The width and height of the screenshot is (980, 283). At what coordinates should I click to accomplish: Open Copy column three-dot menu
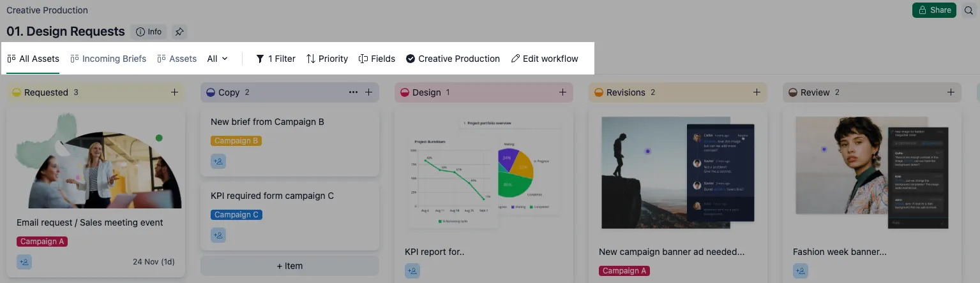coord(353,92)
